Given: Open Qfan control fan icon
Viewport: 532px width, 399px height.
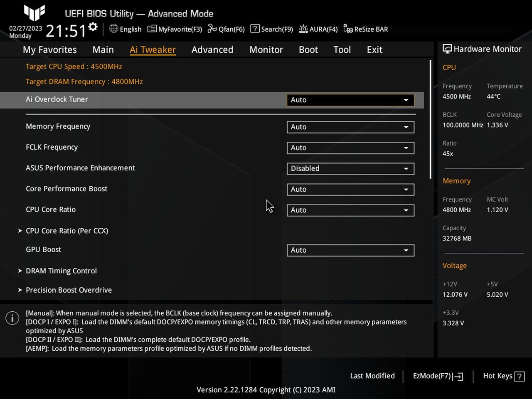Looking at the screenshot, I should tap(212, 28).
